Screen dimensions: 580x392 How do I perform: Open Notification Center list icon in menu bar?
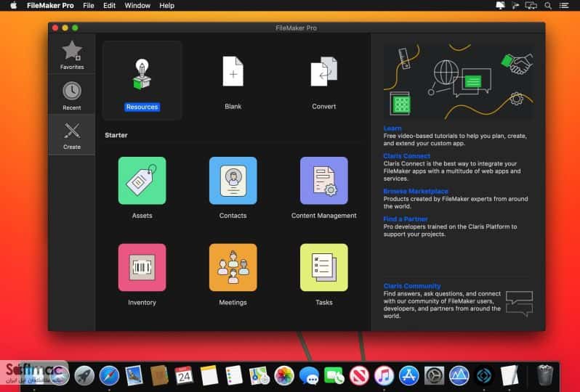(x=564, y=6)
